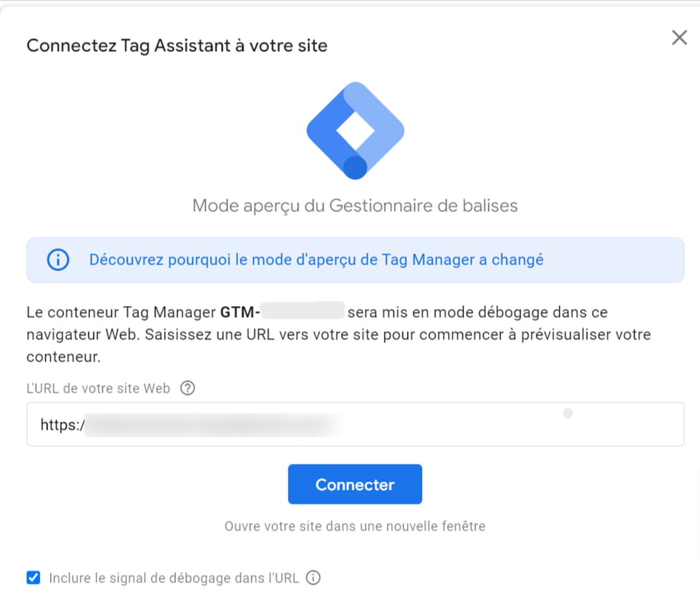
Task: Uncheck the 'Inclure le signal de débogage' checkbox
Action: [34, 578]
